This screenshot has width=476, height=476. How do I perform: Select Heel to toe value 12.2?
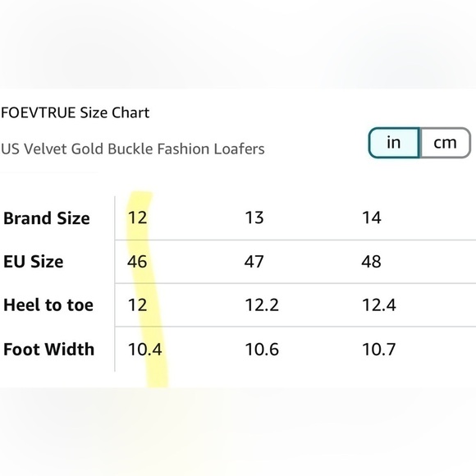(x=262, y=305)
